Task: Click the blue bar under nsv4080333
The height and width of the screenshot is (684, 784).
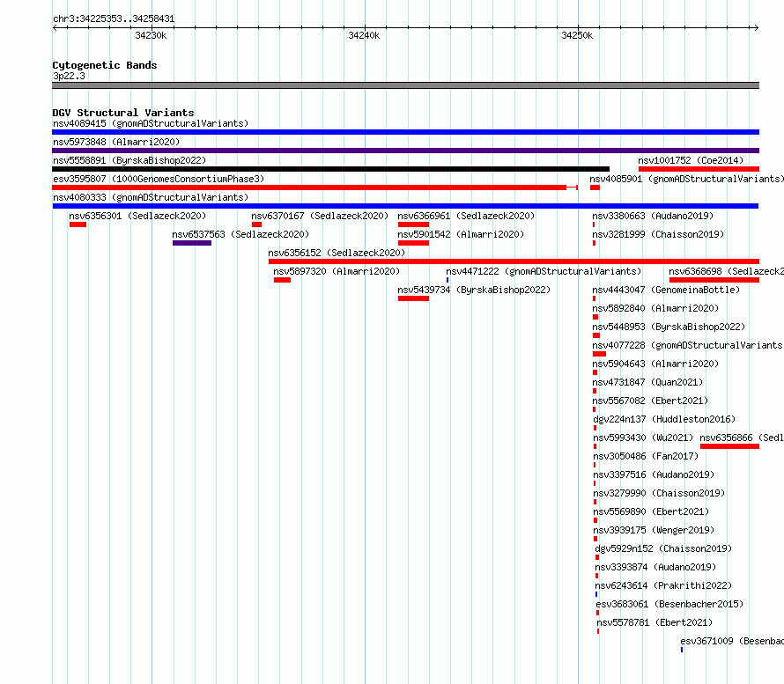Action: click(x=405, y=206)
